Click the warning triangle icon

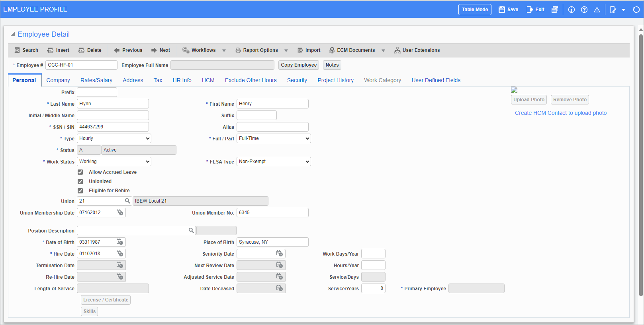click(597, 10)
